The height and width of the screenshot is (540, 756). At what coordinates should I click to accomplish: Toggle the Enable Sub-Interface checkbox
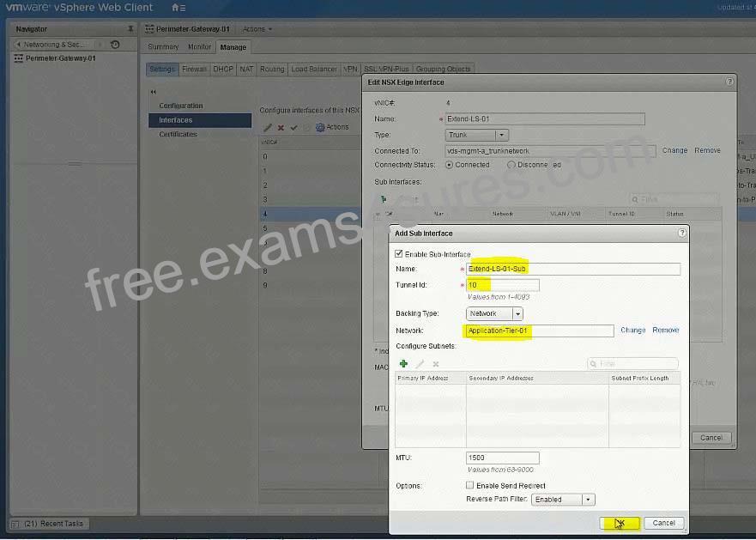coord(399,254)
